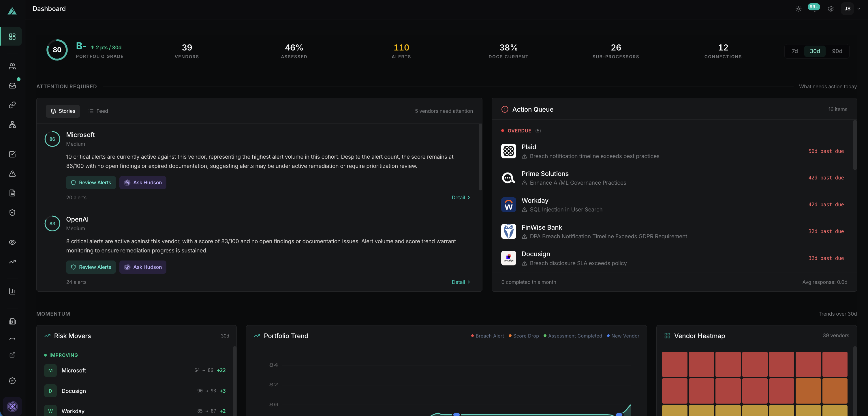Select the 30d time range
Screen dimensions: 868x416
pyautogui.click(x=815, y=51)
